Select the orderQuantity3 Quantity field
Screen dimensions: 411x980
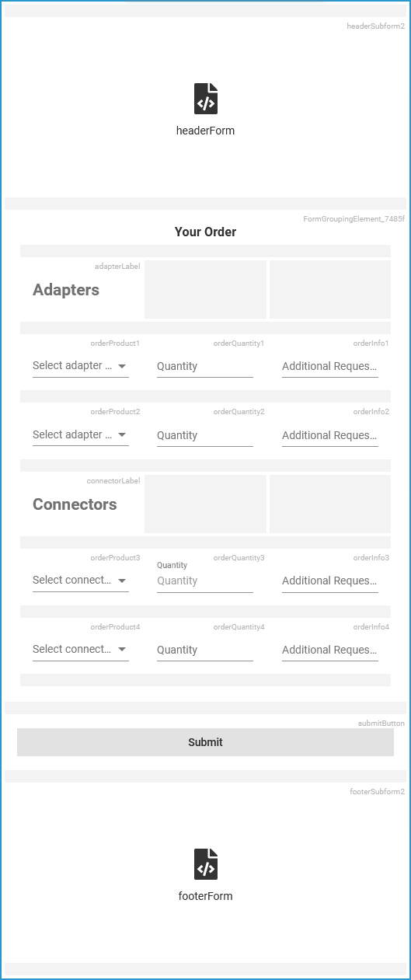coord(205,581)
